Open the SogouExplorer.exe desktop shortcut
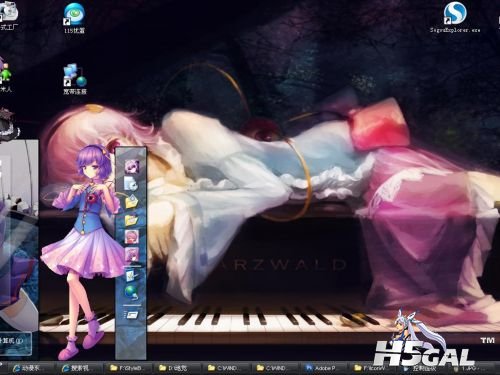500x375 pixels. coord(455,17)
